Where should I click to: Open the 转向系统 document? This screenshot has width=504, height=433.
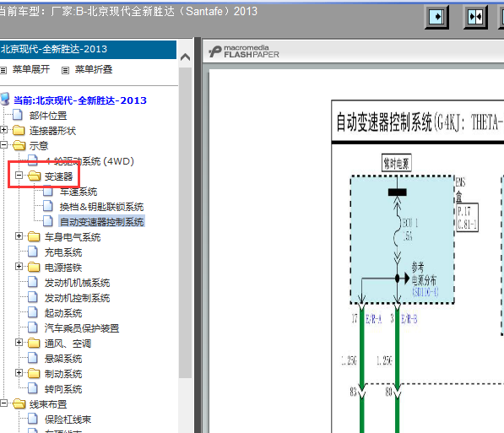63,389
